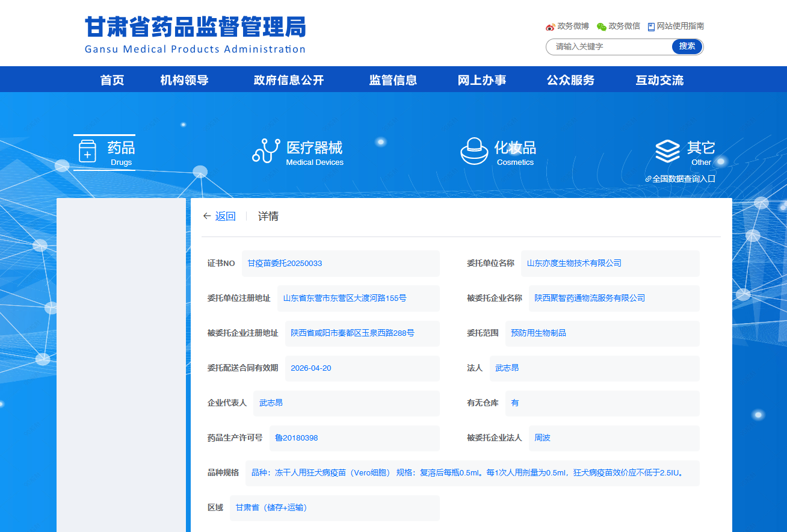Click the back arrow icon beside 返回
This screenshot has height=532, width=787.
207,216
